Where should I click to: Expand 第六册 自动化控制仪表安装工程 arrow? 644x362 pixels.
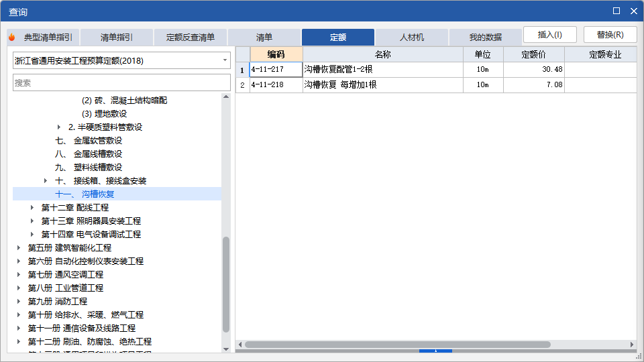coord(19,261)
